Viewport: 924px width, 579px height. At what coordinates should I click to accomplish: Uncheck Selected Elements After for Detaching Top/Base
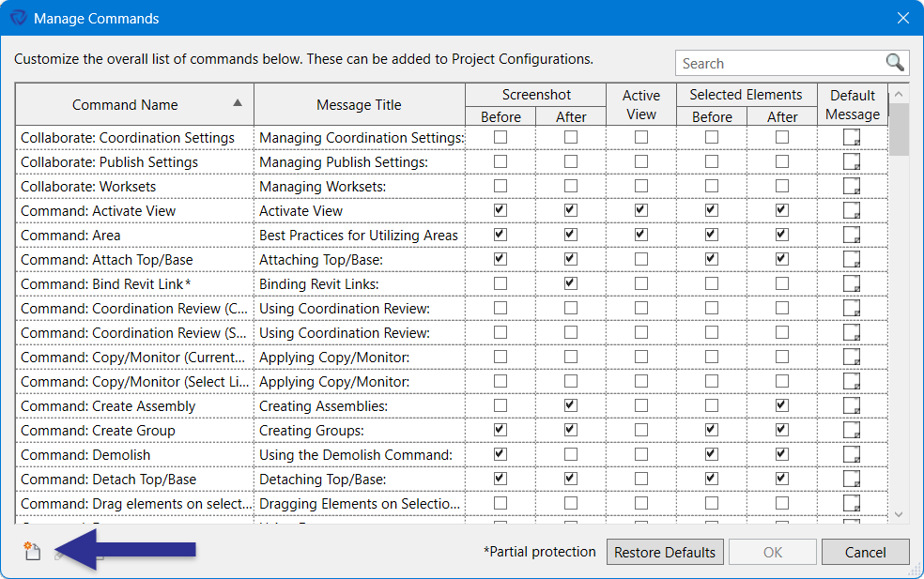(x=781, y=479)
